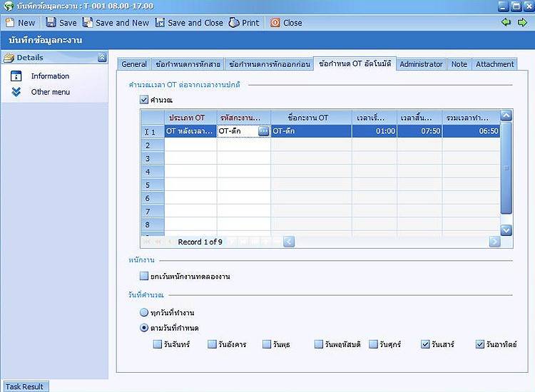Screen dimensions: 535x392
Task: Click the Save and Close icon
Action: coord(160,23)
